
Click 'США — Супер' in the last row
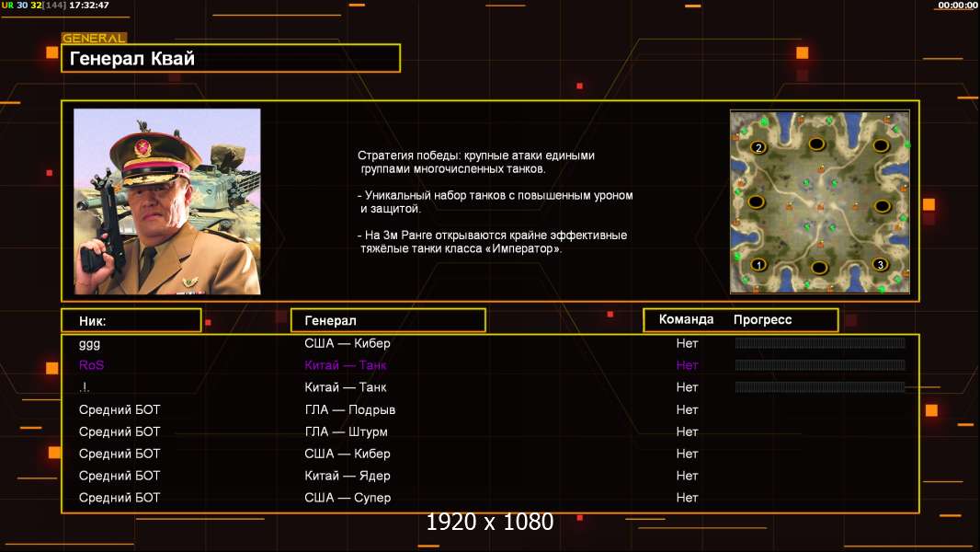(x=348, y=498)
